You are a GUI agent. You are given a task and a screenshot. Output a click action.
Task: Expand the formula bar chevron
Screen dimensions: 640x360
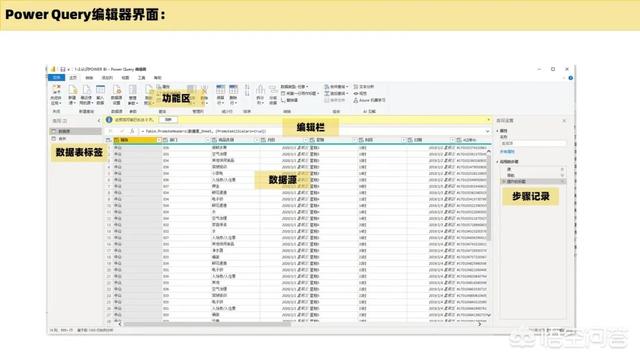coord(487,131)
